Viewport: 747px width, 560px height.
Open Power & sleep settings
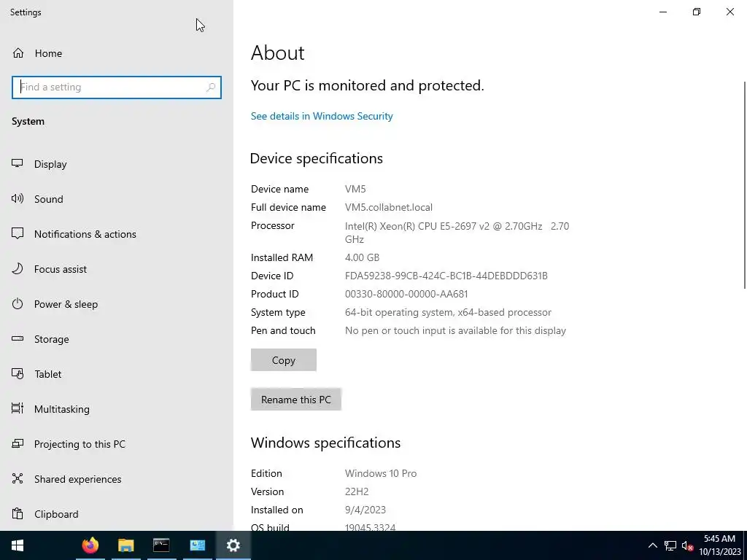117,304
